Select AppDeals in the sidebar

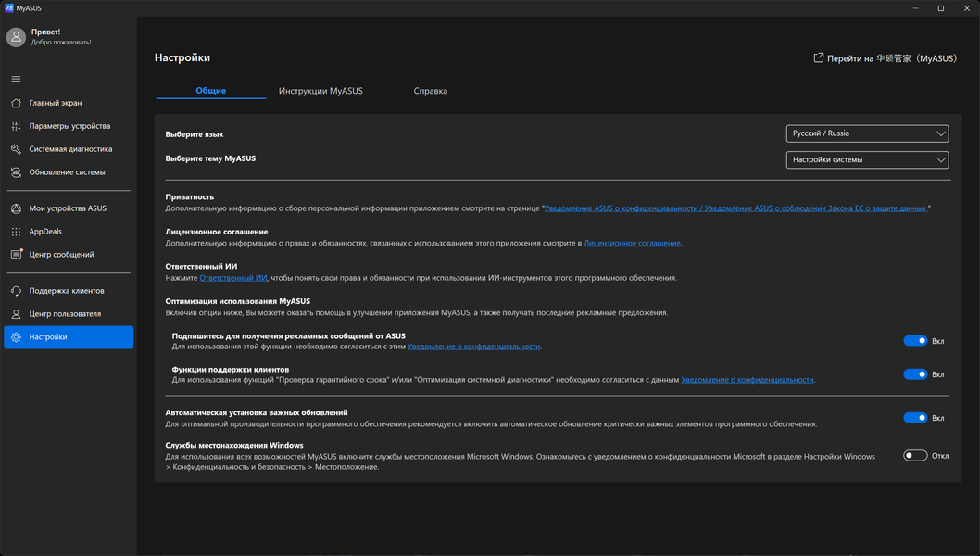tap(69, 232)
